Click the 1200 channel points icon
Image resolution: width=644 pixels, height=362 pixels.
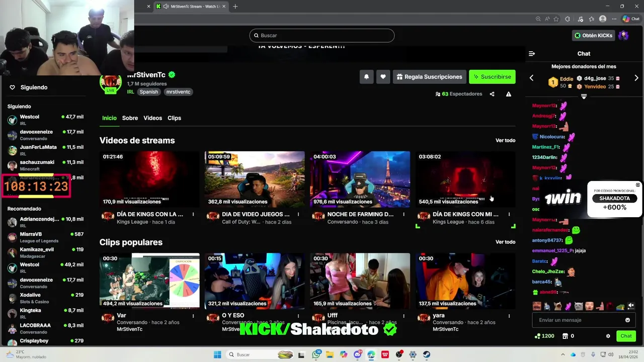[538, 336]
